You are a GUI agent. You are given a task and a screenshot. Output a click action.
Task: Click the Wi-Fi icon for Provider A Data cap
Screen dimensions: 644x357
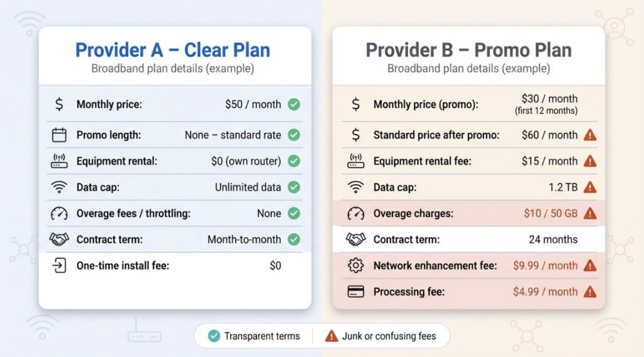click(58, 187)
